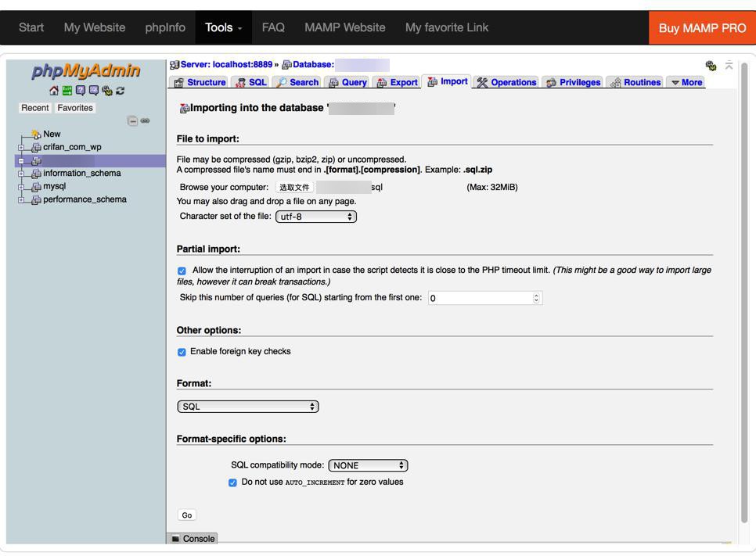Expand the performance_schema tree node

tap(21, 199)
